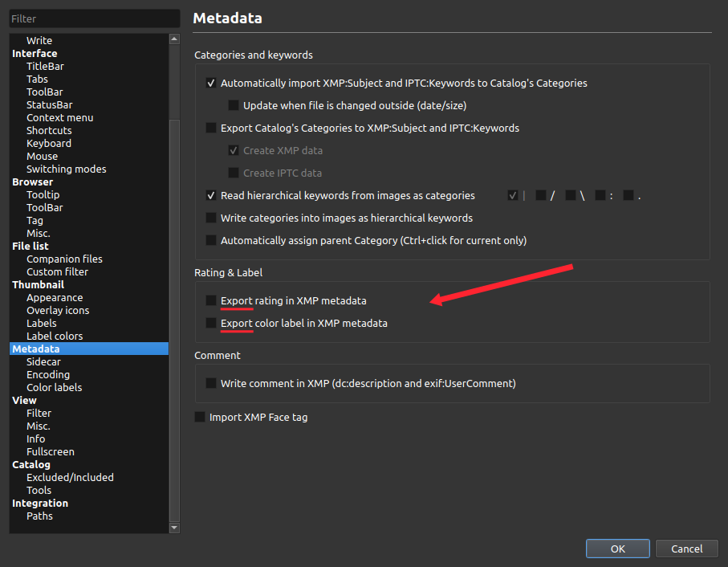Check the backslash separator checkbox

571,195
